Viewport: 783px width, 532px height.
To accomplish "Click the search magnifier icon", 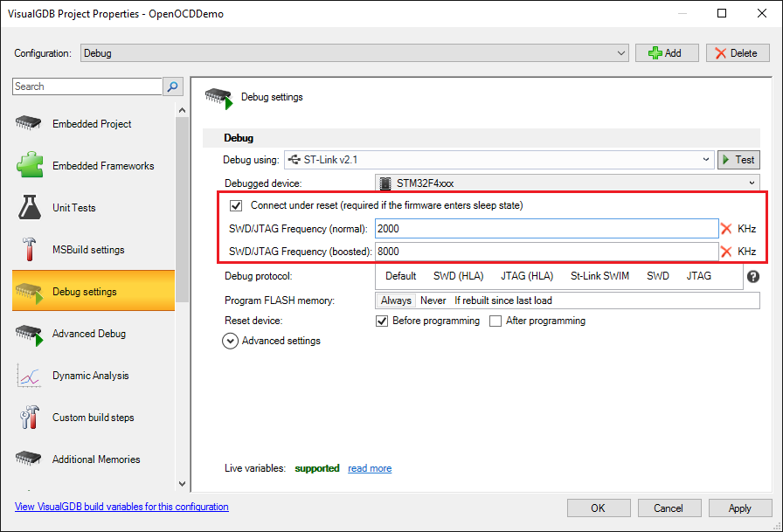I will 173,86.
